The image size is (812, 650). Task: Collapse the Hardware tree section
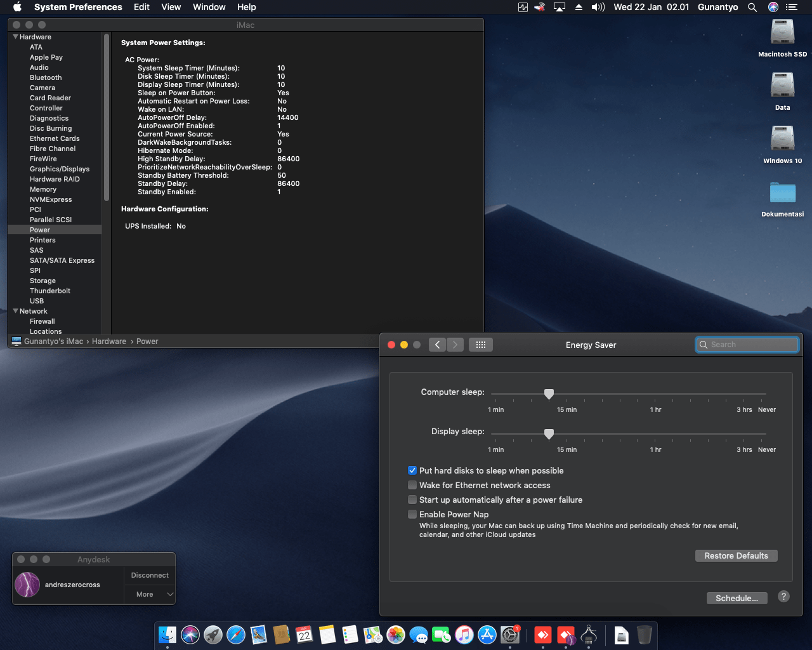15,37
